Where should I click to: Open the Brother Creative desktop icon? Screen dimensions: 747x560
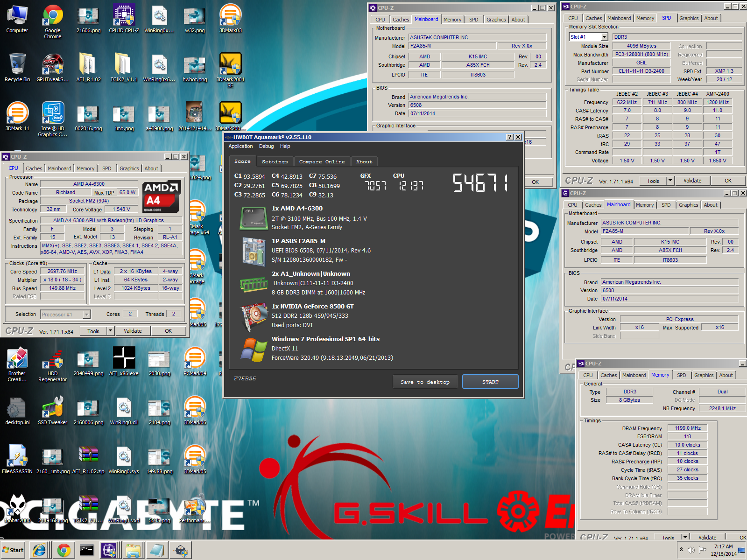tap(17, 365)
